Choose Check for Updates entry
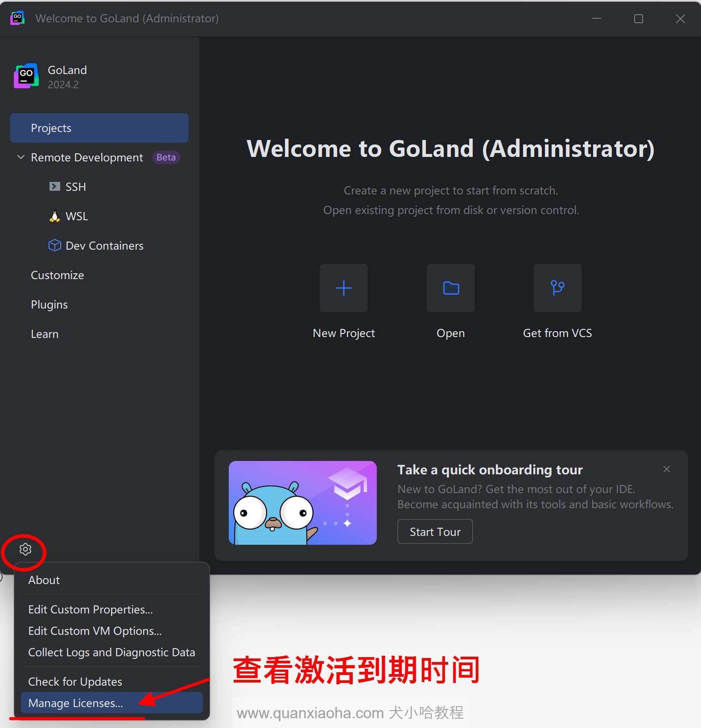The width and height of the screenshot is (701, 728). pos(111,682)
